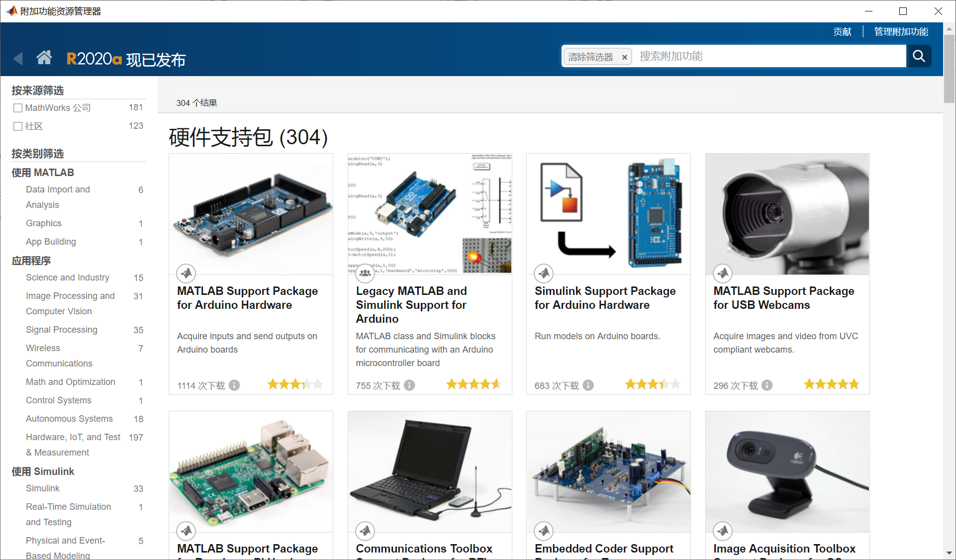Check the 社区 source filter
The width and height of the screenshot is (956, 560).
pyautogui.click(x=18, y=126)
